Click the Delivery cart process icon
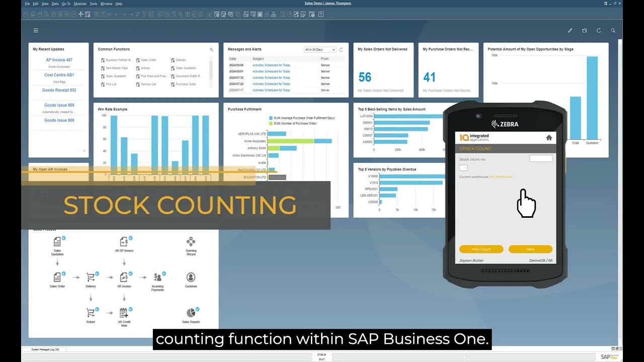 pyautogui.click(x=91, y=277)
